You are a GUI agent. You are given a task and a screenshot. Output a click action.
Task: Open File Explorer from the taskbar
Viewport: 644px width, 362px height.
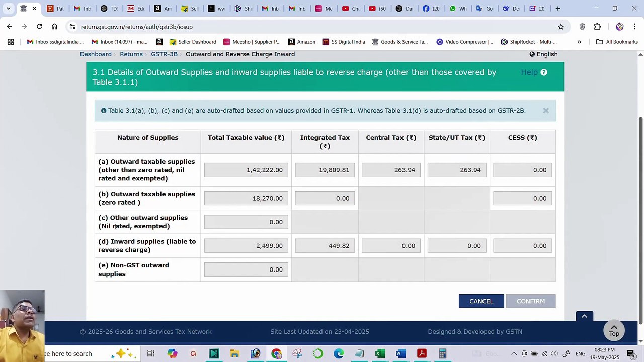[234, 354]
